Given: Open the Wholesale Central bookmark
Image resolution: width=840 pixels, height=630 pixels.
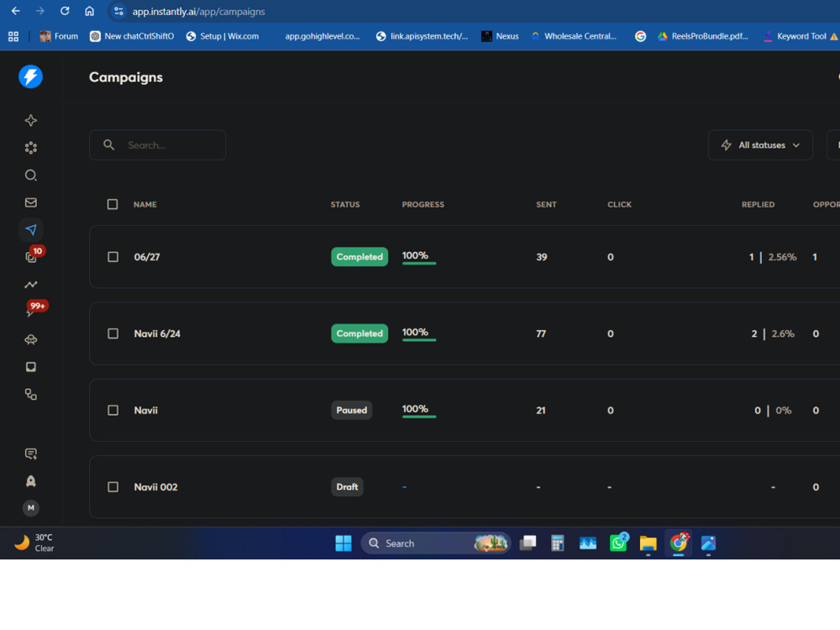Looking at the screenshot, I should (574, 36).
